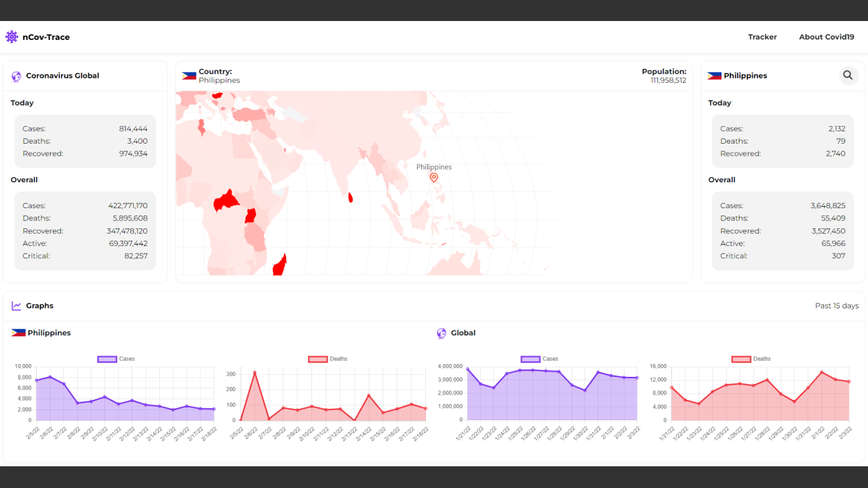The width and height of the screenshot is (868, 488).
Task: Click global overall cases value 422,771,170
Action: 127,206
